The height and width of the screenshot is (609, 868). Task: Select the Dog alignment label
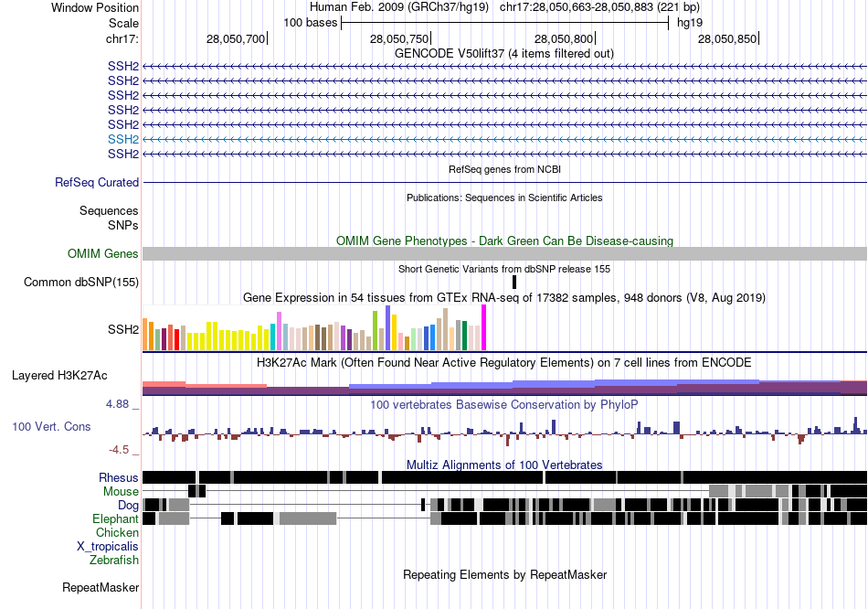pos(128,505)
